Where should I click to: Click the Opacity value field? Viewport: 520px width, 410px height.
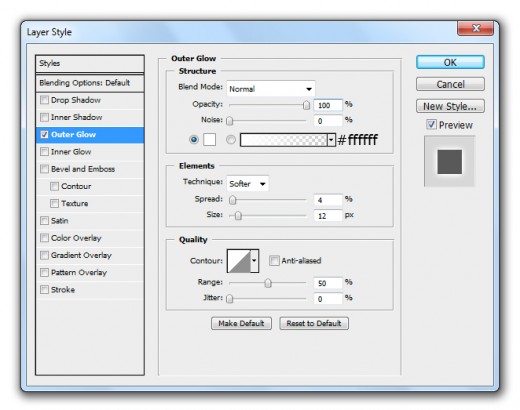pyautogui.click(x=328, y=105)
